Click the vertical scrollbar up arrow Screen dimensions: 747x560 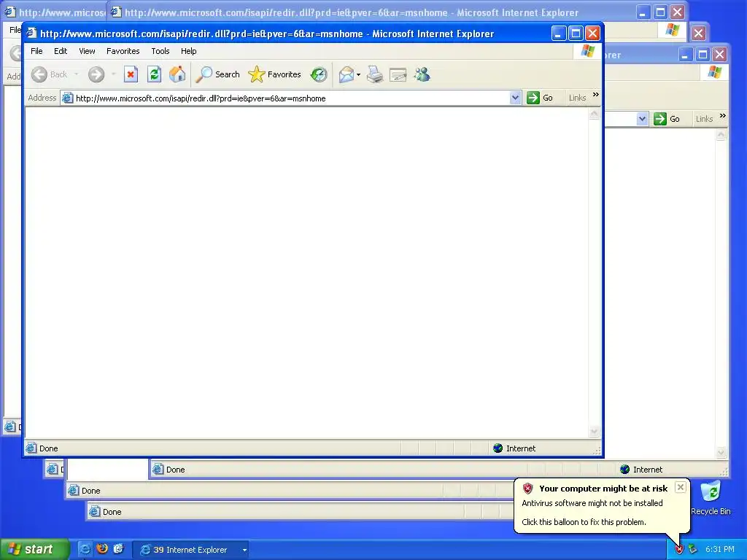click(594, 114)
